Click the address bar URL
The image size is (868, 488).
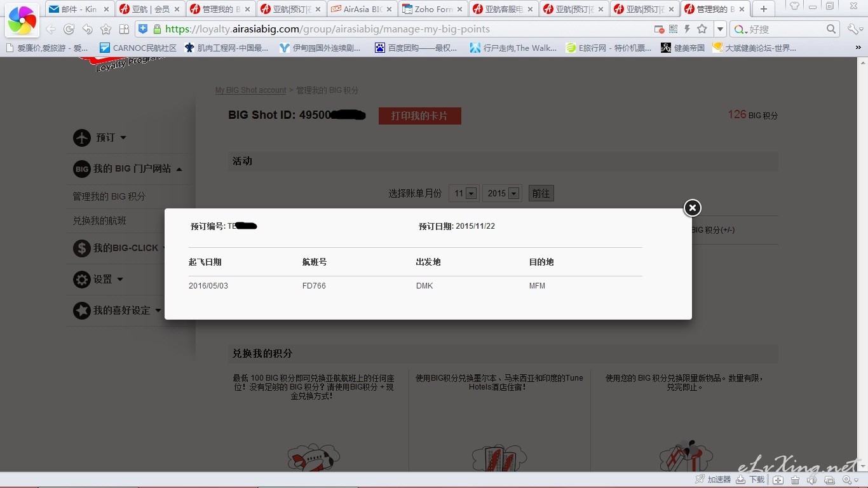(327, 29)
